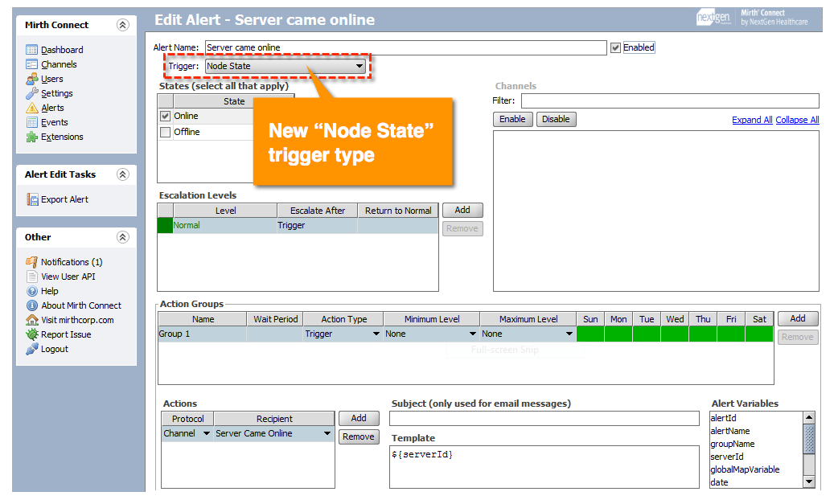The image size is (834, 504).
Task: Select the Normal escalation level row
Action: [x=298, y=225]
